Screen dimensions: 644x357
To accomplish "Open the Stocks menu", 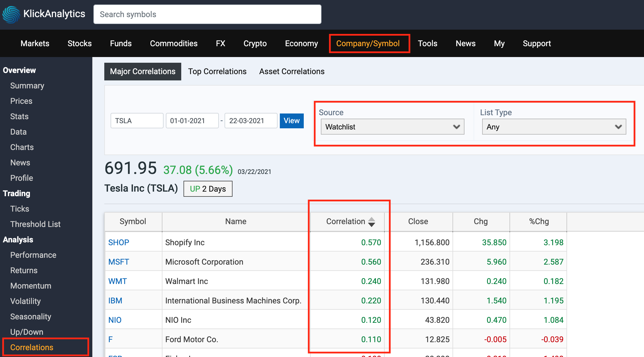I will pyautogui.click(x=80, y=43).
